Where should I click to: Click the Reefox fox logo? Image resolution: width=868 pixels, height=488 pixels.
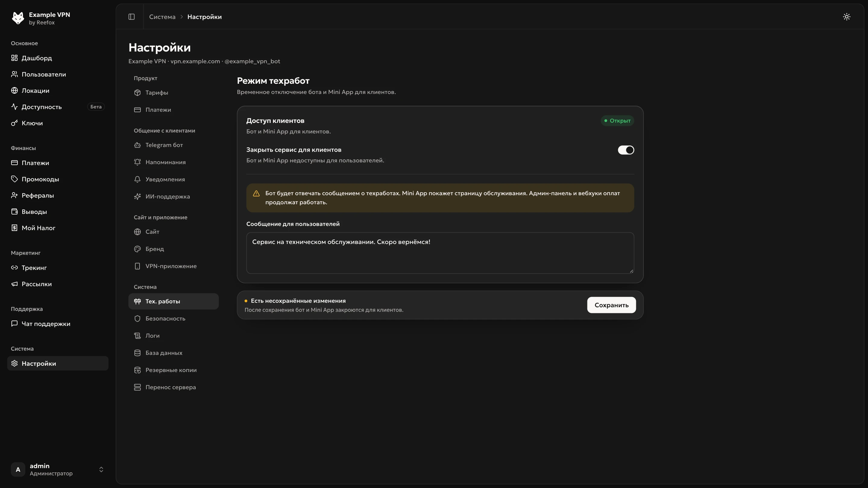pyautogui.click(x=18, y=18)
